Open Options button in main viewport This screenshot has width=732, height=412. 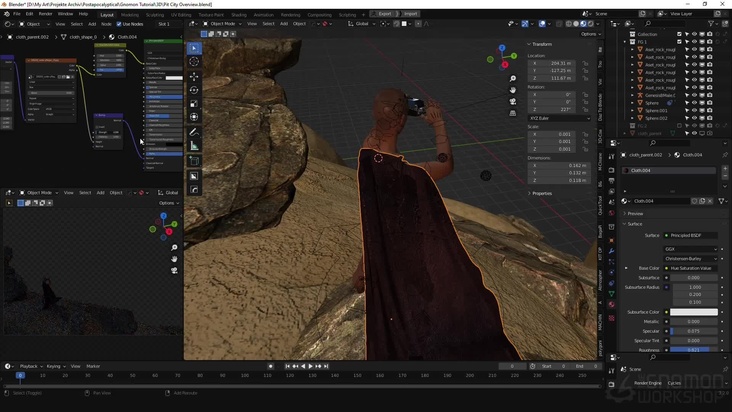590,34
